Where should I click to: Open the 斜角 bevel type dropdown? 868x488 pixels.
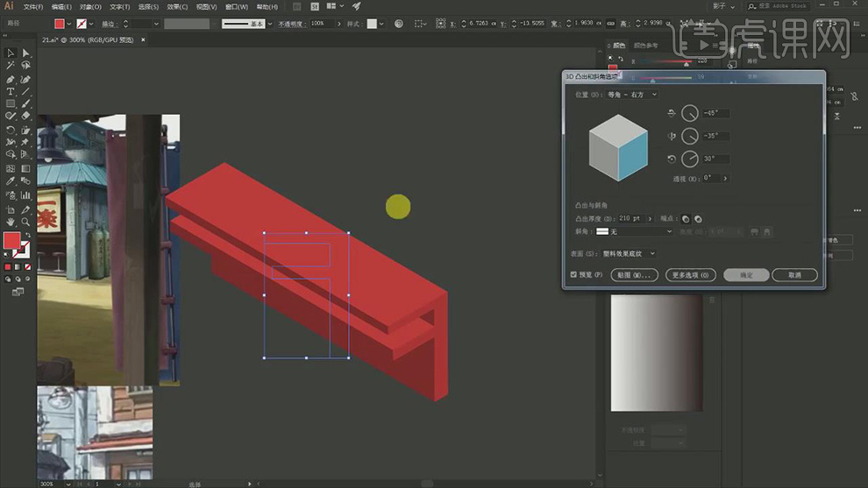pos(634,231)
